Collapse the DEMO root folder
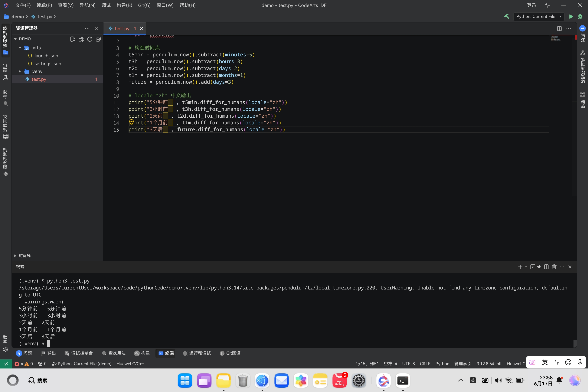The image size is (588, 392). (15, 39)
